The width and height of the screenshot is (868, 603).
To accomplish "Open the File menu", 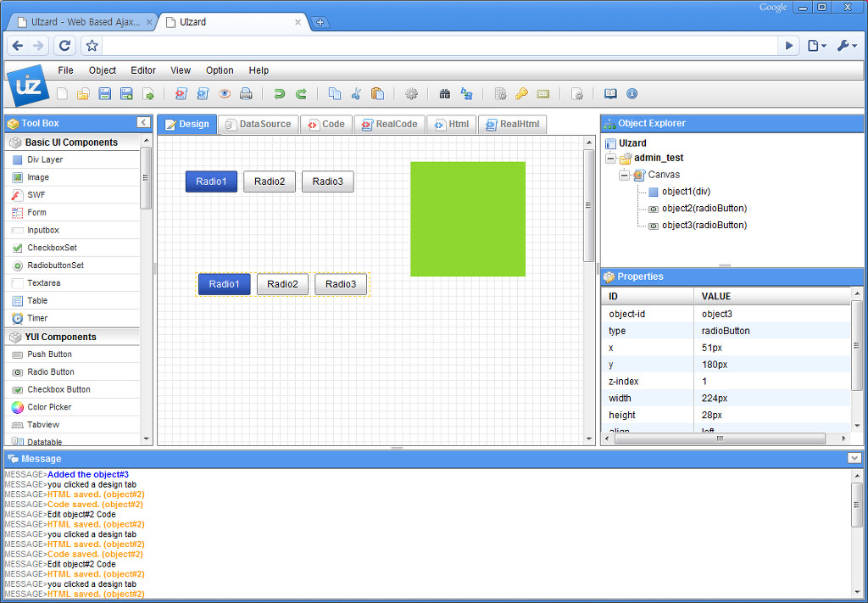I will click(65, 70).
